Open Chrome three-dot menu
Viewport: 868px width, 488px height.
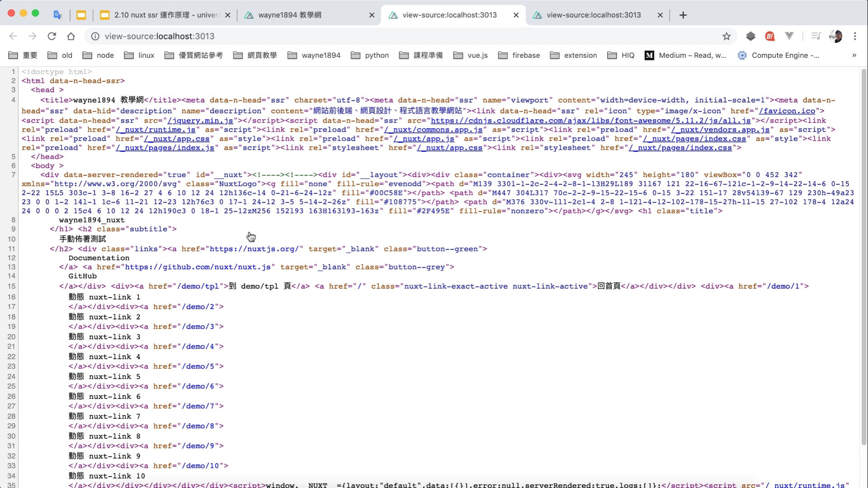855,36
